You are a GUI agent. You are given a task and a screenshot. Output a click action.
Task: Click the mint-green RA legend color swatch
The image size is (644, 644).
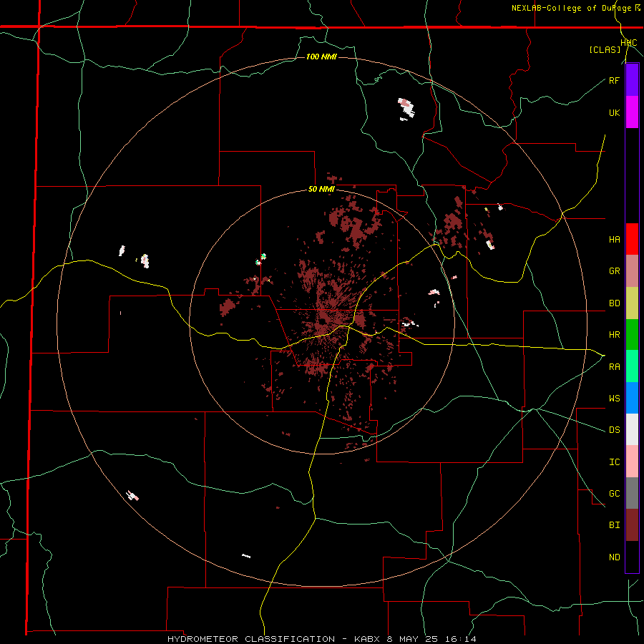click(632, 366)
